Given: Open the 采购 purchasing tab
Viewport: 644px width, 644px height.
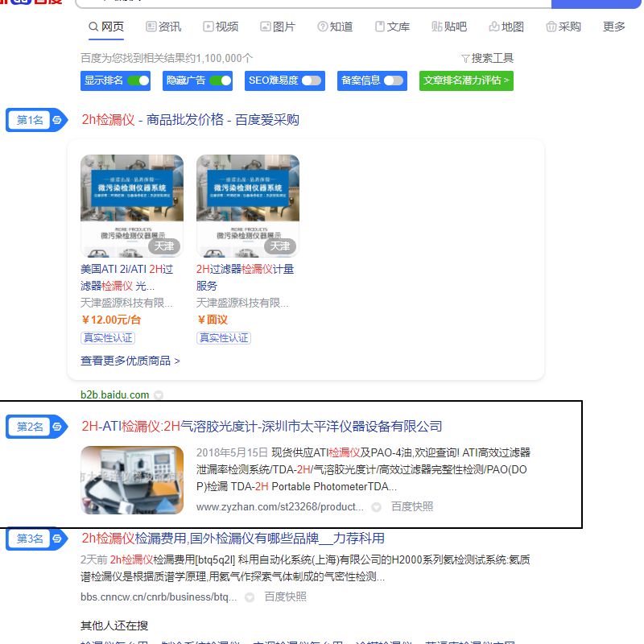Looking at the screenshot, I should (563, 27).
